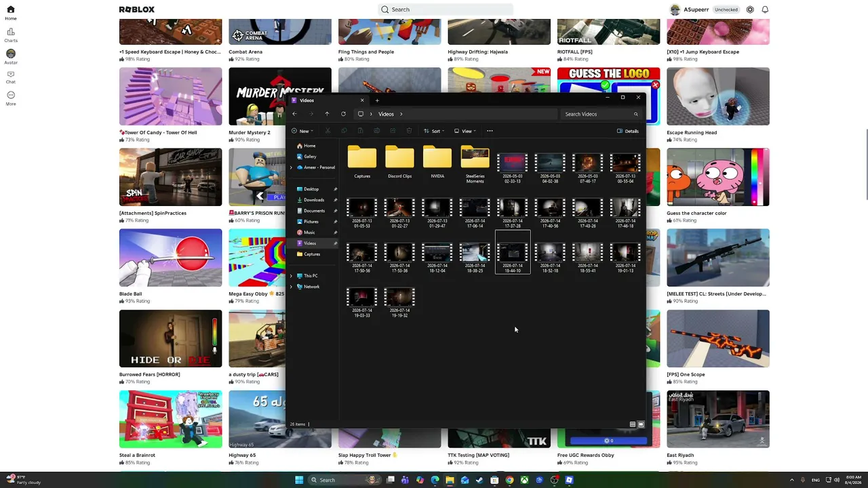Click the chevron after Videos in address bar

pos(401,114)
